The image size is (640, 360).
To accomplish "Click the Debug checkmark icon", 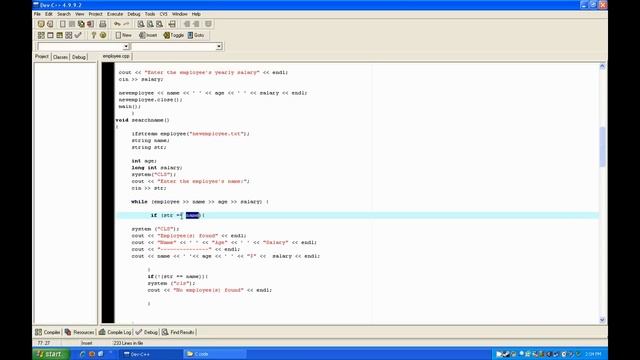I will (x=78, y=35).
